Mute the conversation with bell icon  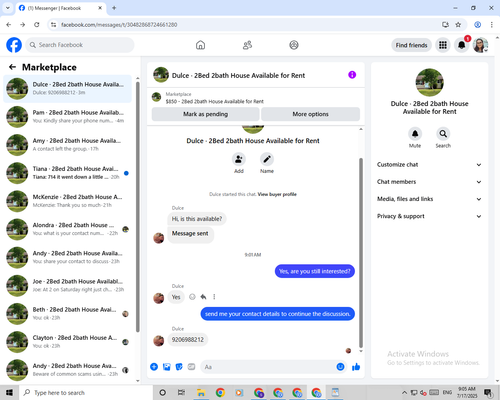(415, 134)
